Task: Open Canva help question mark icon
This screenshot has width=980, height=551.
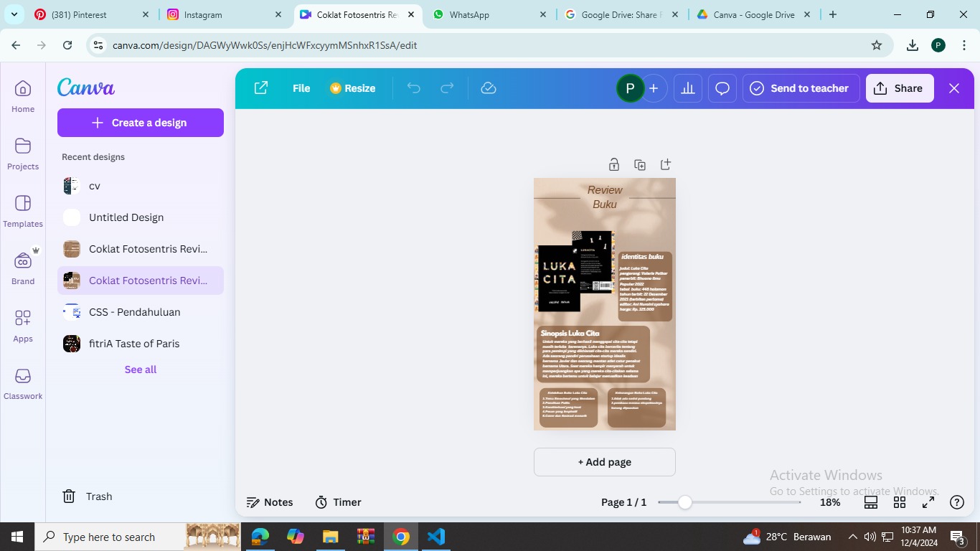Action: point(956,502)
